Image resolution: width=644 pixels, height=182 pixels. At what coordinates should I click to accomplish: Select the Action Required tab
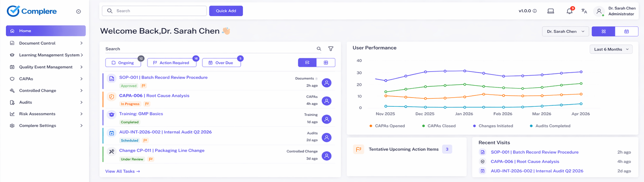coord(172,63)
